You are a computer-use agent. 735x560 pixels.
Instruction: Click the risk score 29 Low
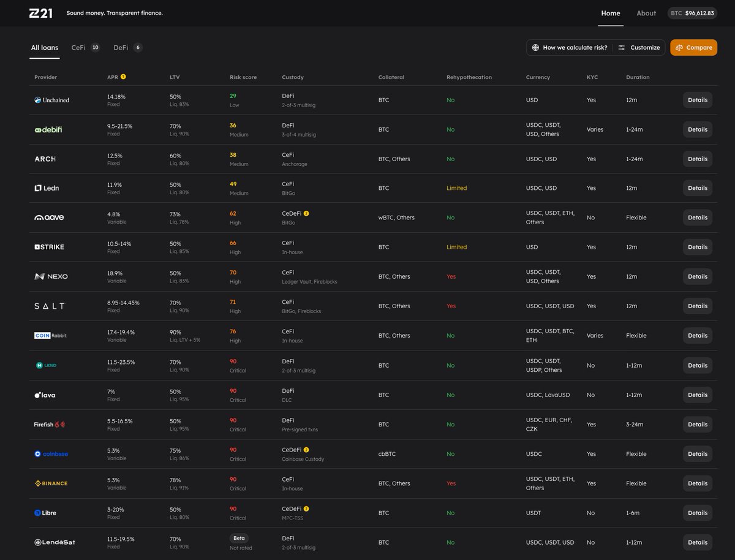click(x=235, y=100)
